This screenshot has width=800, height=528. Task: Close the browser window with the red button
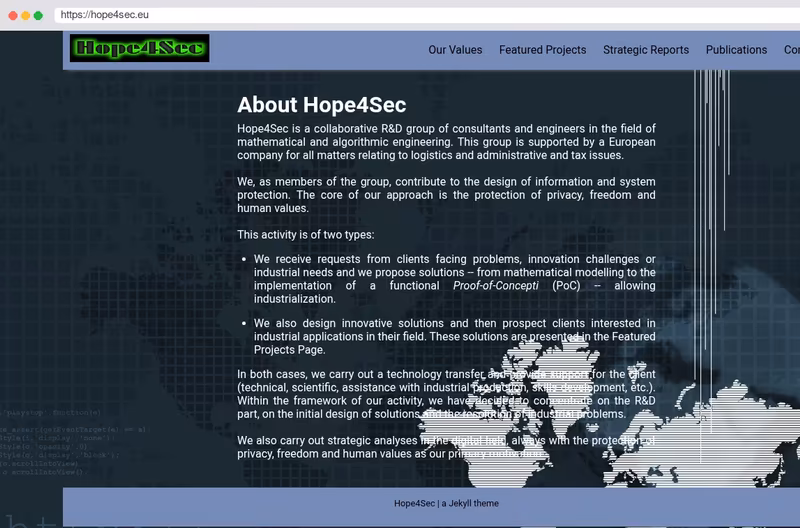(x=13, y=15)
